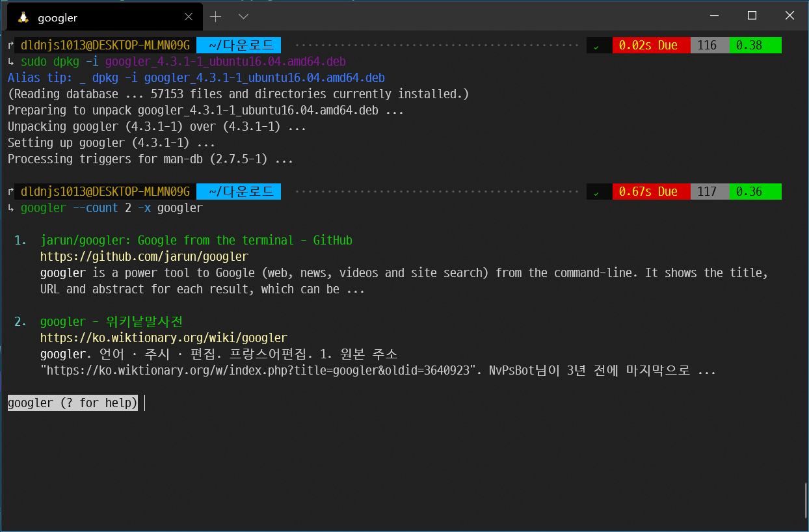Click the 'Setting up googler' line
Image resolution: width=809 pixels, height=532 pixels.
112,143
